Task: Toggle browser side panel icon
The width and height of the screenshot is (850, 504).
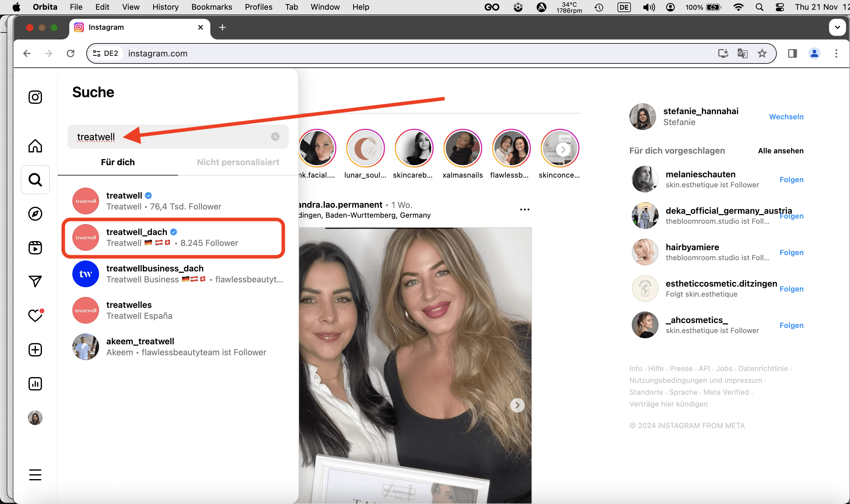Action: point(792,53)
